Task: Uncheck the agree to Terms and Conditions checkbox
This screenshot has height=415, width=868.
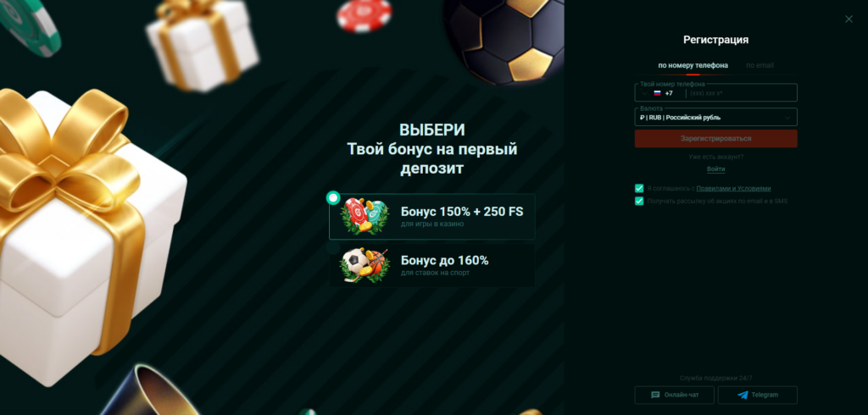Action: click(x=639, y=188)
